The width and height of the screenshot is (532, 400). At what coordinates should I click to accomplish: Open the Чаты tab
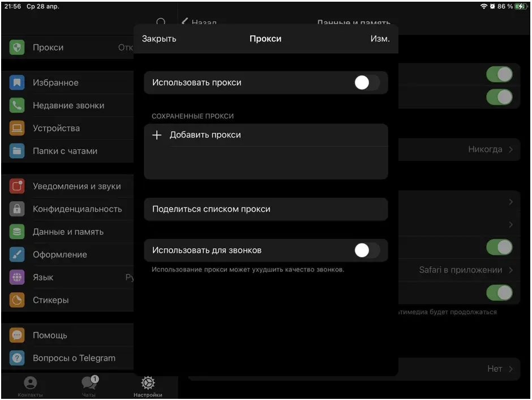tap(88, 386)
